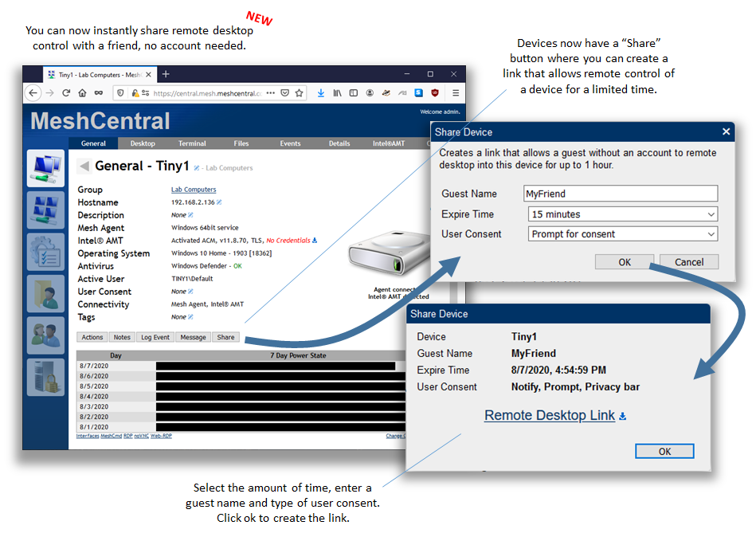Click the browser back arrow
Screen dimensions: 756x533
click(x=33, y=93)
